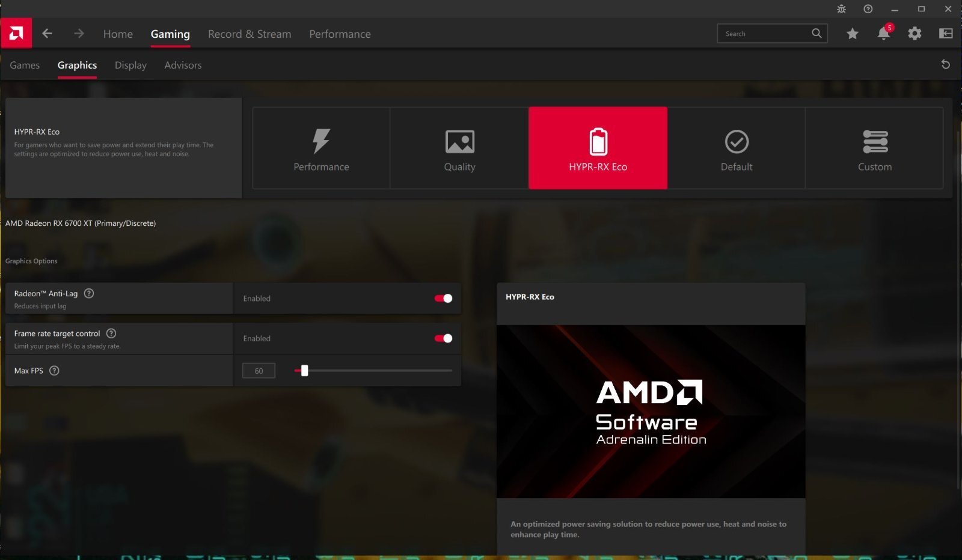Click the AMD logo home icon
The height and width of the screenshot is (560, 962).
[16, 34]
